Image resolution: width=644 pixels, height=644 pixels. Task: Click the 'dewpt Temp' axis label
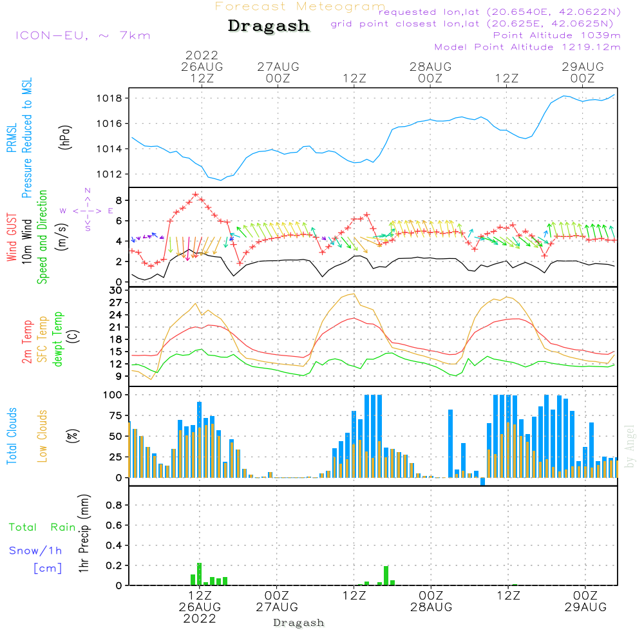(57, 339)
